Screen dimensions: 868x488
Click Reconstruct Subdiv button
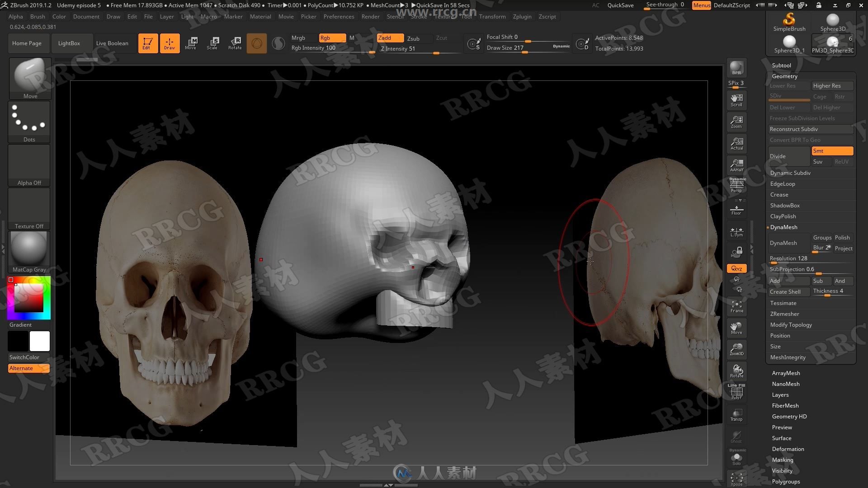pos(811,129)
